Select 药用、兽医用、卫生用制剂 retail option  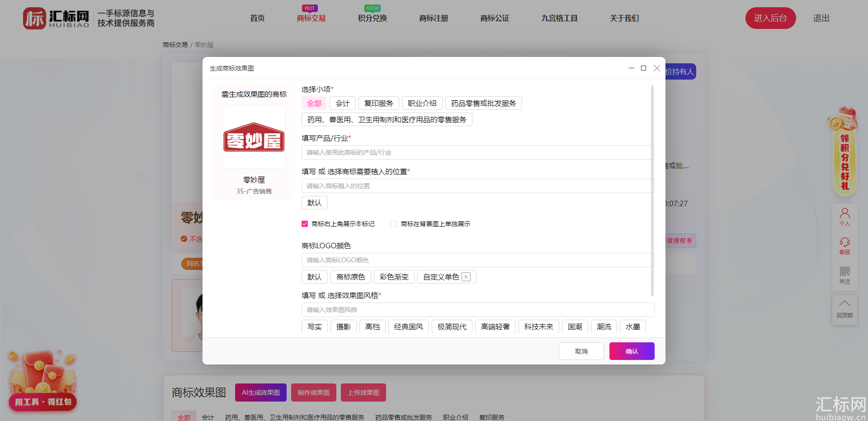[387, 119]
